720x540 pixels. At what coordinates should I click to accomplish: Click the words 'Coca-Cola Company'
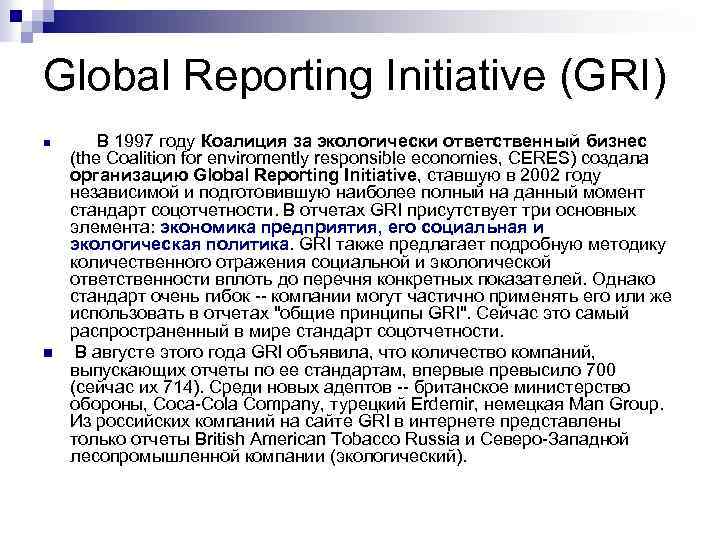point(236,405)
